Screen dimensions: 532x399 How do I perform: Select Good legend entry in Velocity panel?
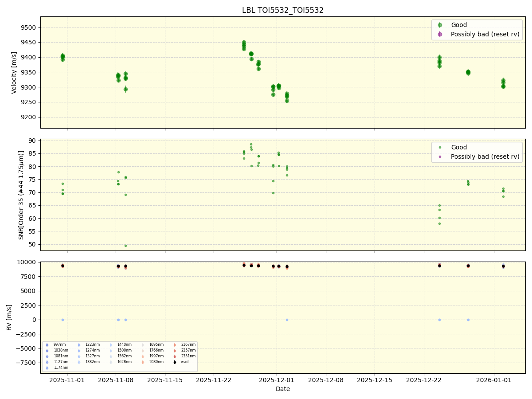[x=459, y=25]
